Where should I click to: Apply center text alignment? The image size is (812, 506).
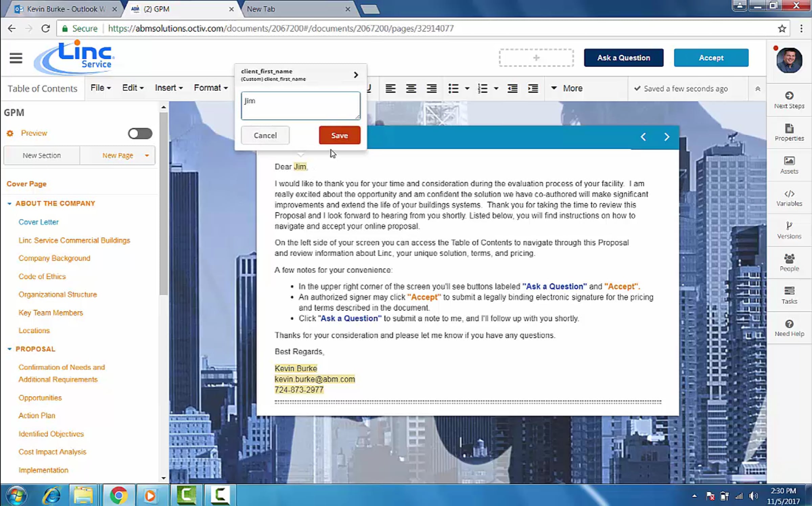click(411, 89)
